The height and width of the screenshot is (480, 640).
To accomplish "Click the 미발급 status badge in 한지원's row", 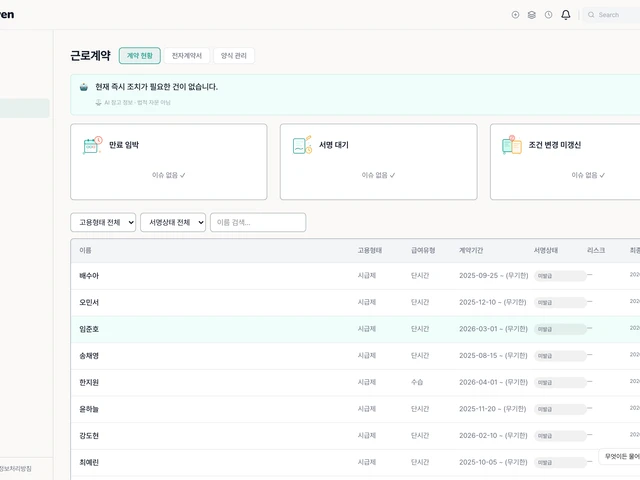I will click(560, 382).
